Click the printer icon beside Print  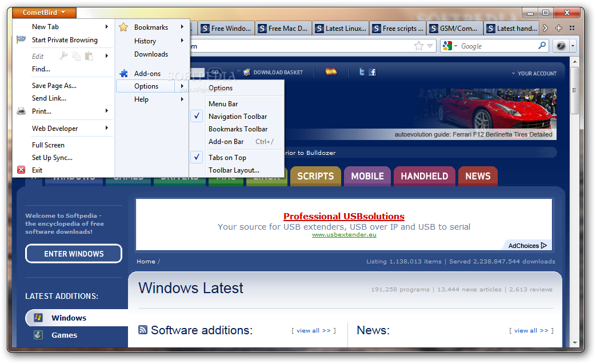coord(21,111)
